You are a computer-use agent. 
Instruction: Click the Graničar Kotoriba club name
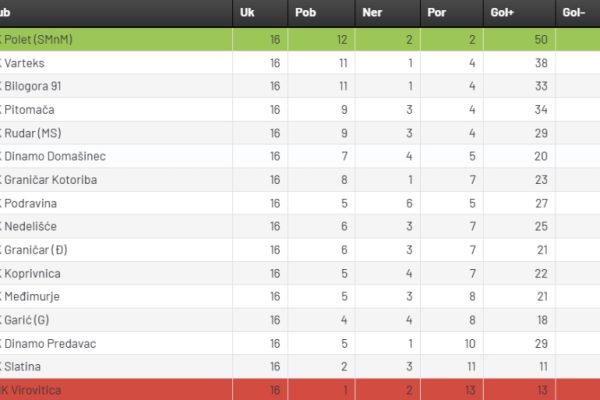pyautogui.click(x=51, y=180)
